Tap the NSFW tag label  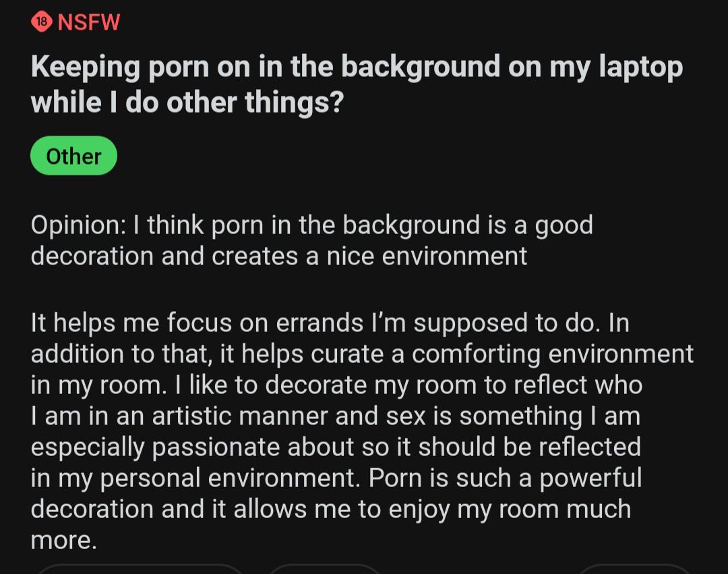point(89,22)
